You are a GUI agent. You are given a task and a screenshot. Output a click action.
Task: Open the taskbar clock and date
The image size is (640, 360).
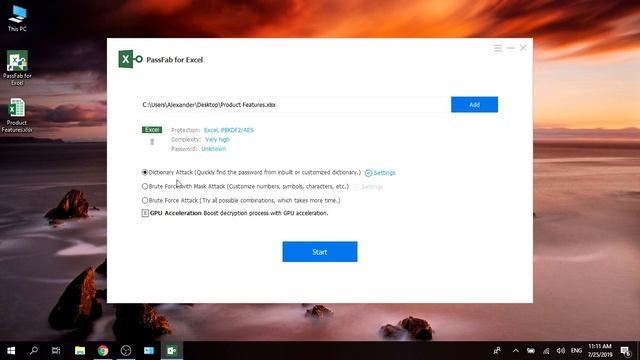tap(600, 351)
